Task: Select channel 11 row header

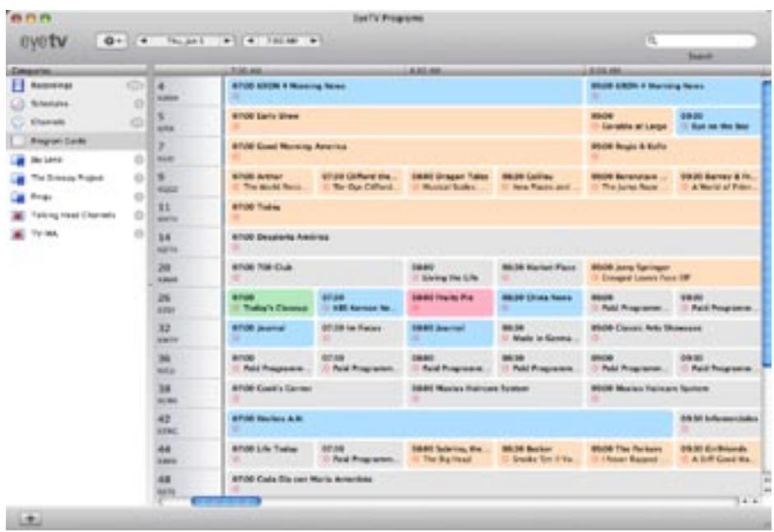Action: (x=188, y=212)
